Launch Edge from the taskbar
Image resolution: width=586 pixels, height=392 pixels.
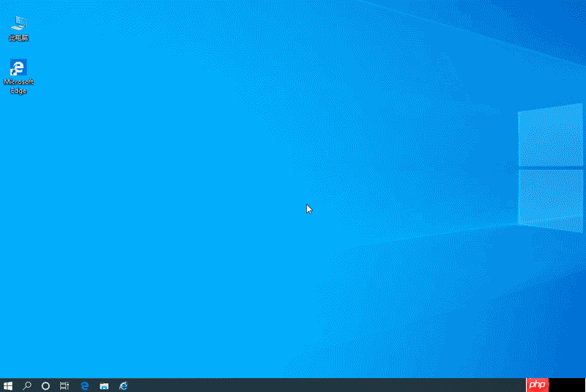click(85, 385)
